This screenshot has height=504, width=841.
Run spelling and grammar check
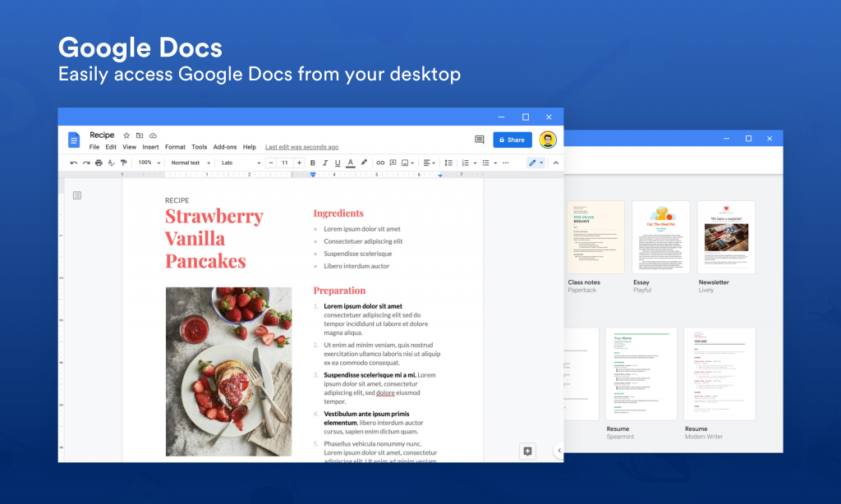point(111,163)
